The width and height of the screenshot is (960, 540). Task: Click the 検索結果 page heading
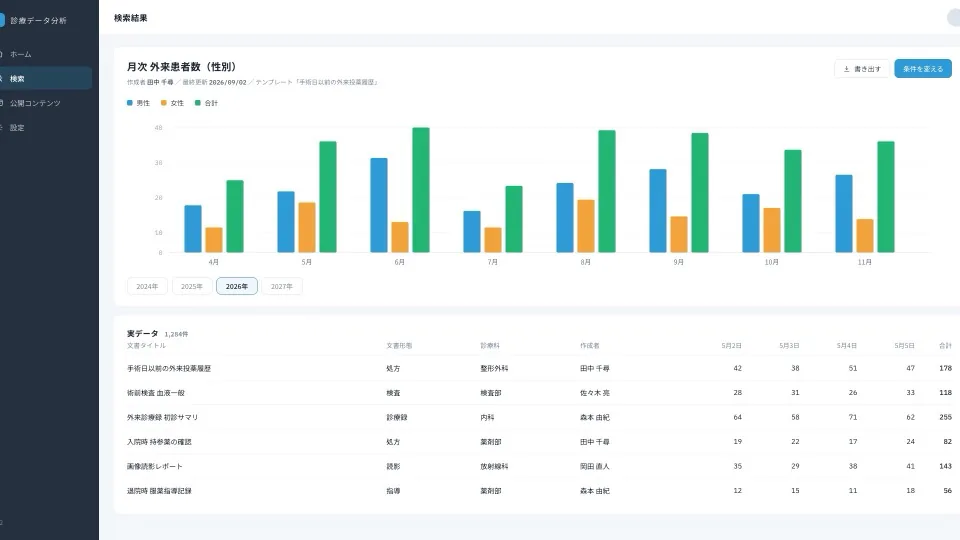pos(130,18)
